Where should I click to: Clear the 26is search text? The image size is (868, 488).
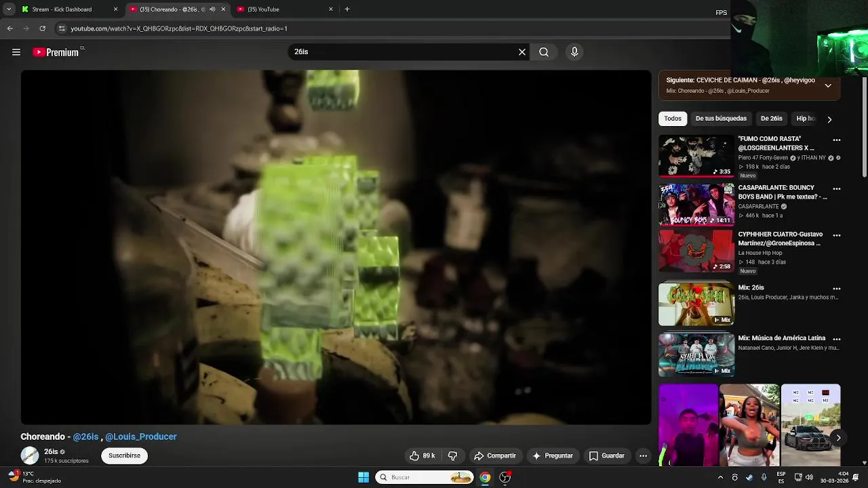pyautogui.click(x=522, y=52)
